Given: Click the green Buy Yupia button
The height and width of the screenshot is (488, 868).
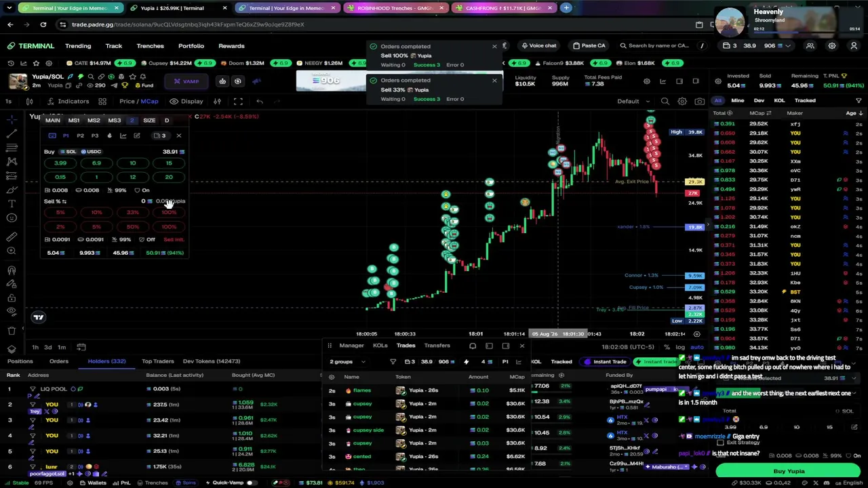Looking at the screenshot, I should pyautogui.click(x=789, y=471).
